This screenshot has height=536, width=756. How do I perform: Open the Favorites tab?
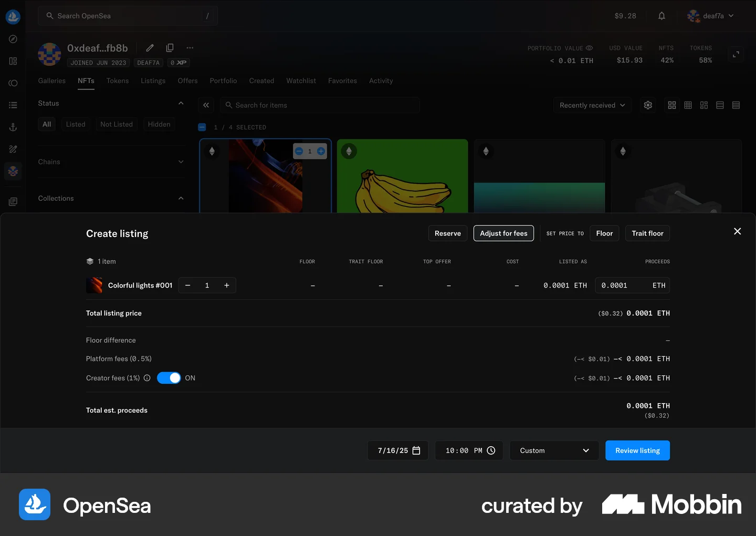[342, 81]
